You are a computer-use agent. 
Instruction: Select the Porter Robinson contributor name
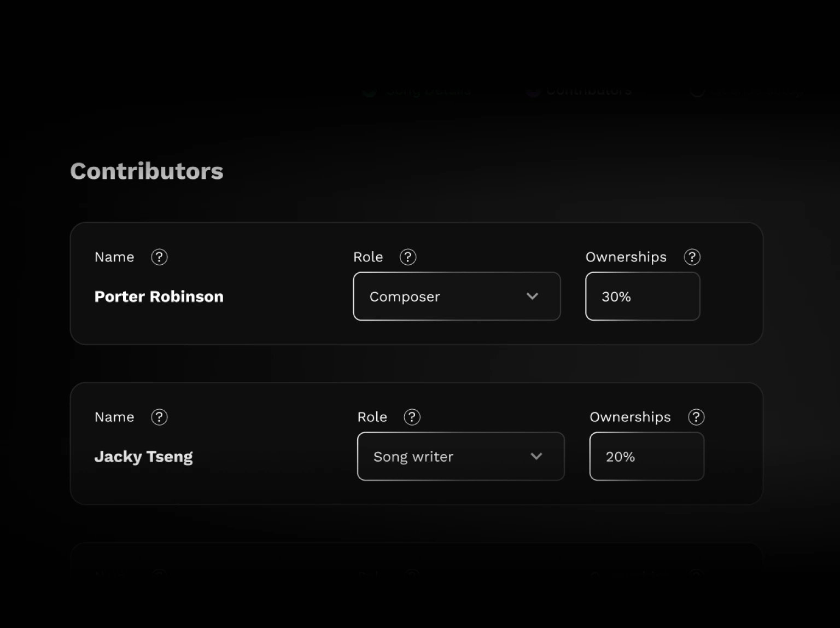coord(159,296)
